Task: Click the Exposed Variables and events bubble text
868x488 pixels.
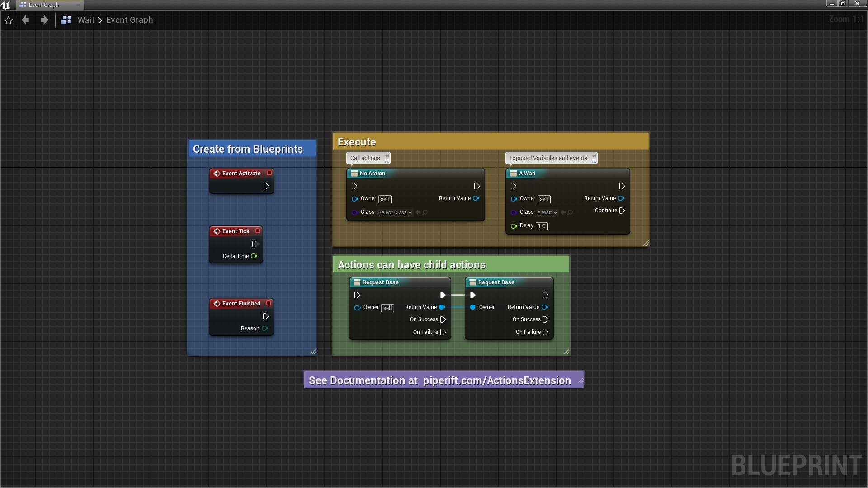Action: point(548,158)
